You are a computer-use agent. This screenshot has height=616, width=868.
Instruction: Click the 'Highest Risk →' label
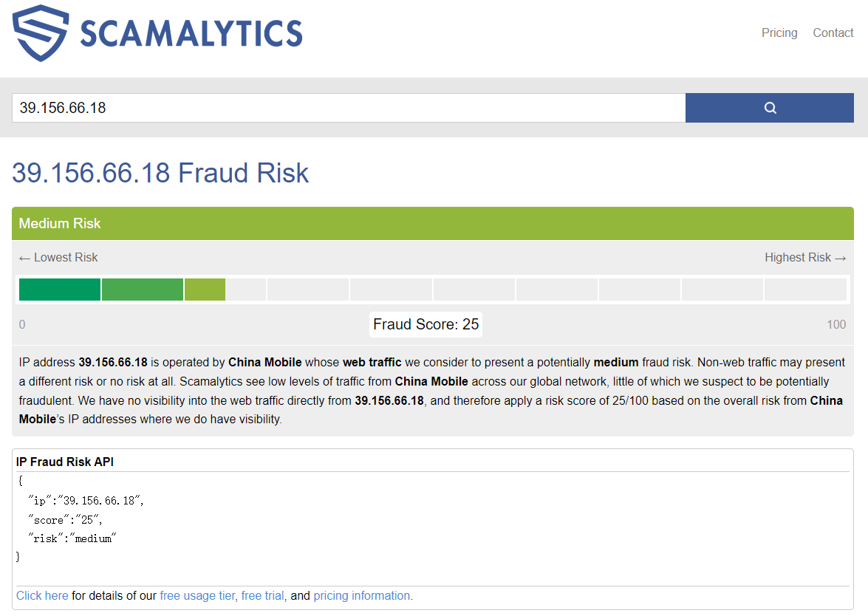[804, 257]
